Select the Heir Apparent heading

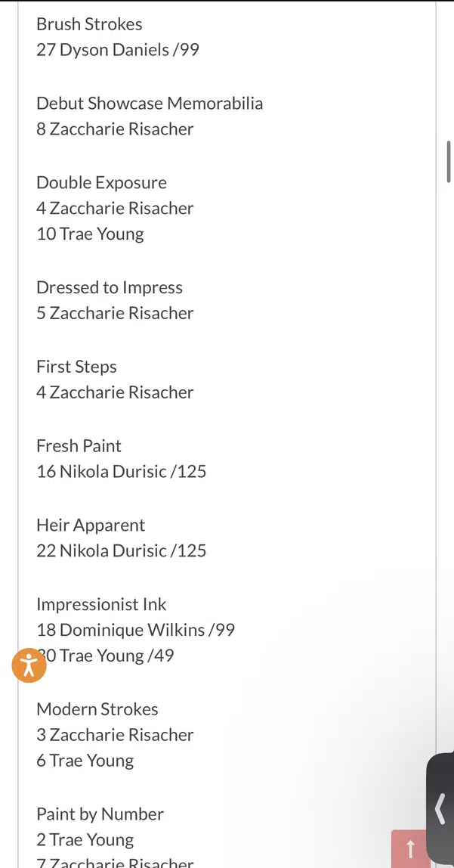[x=91, y=525]
